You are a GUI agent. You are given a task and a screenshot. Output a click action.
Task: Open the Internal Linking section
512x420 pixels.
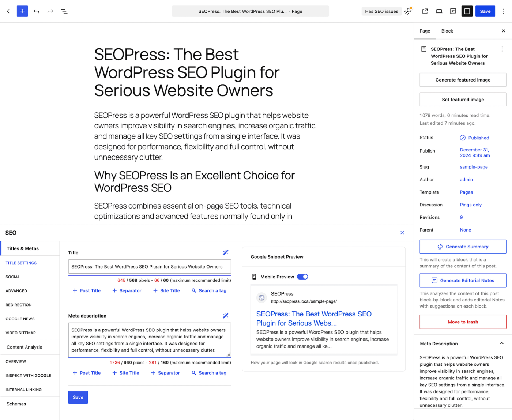point(24,390)
